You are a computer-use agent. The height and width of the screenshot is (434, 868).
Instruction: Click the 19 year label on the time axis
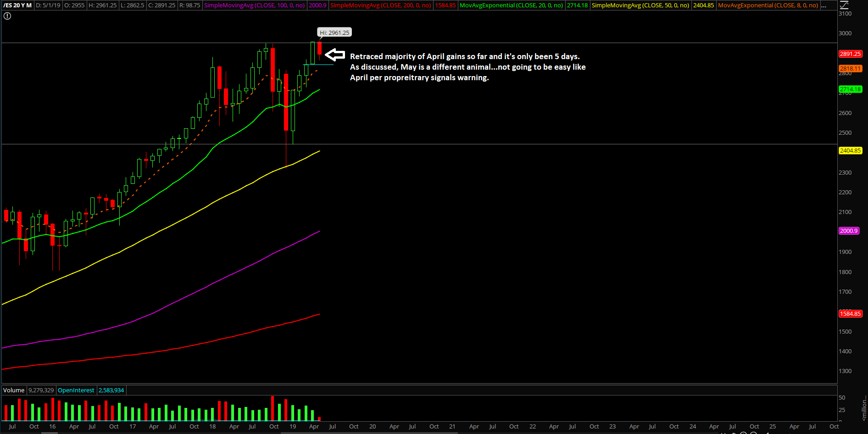[x=293, y=427]
